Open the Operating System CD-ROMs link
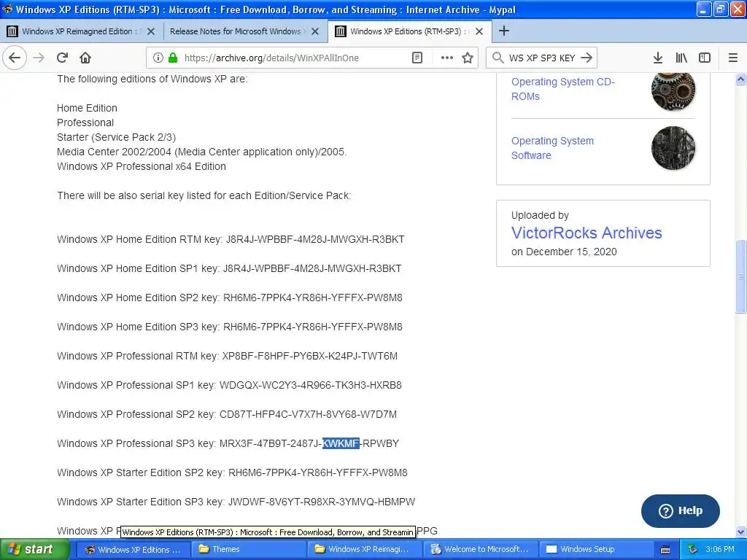Viewport: 747px width, 560px height. click(x=563, y=89)
